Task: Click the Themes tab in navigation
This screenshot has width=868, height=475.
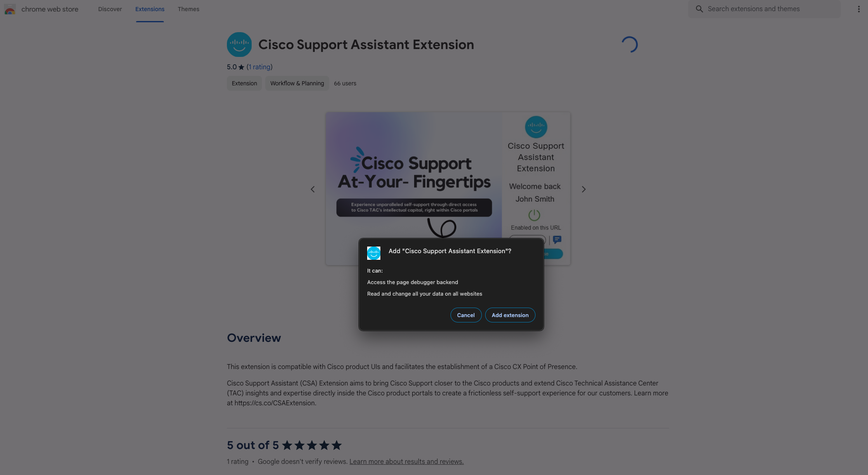Action: pyautogui.click(x=189, y=9)
